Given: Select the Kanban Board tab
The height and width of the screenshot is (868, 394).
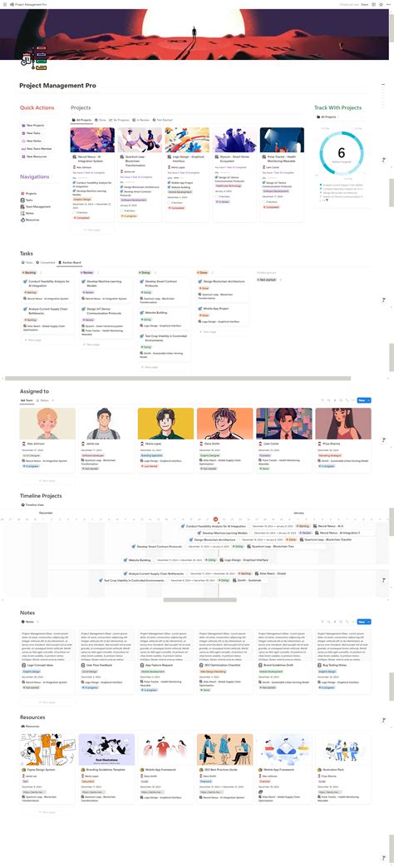Looking at the screenshot, I should 70,262.
